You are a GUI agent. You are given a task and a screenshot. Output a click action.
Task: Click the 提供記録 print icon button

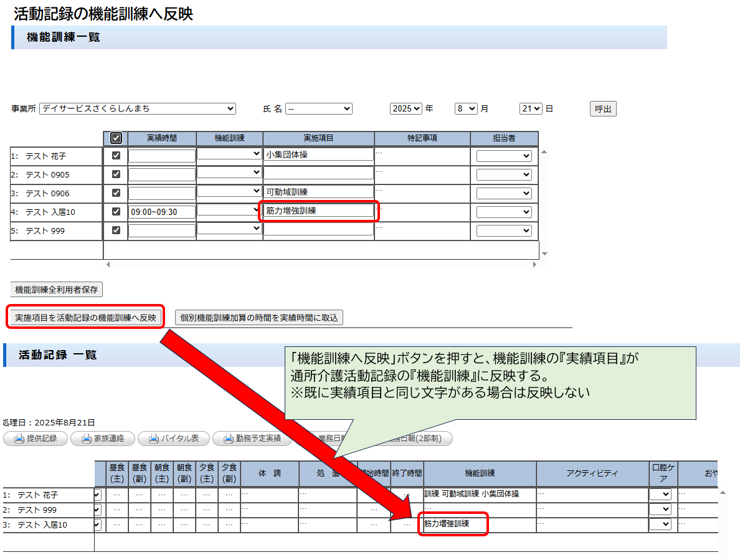[35, 439]
